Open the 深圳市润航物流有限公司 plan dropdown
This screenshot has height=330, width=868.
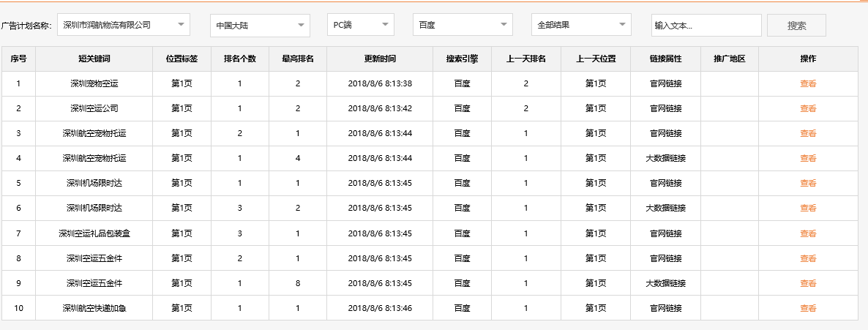pos(124,25)
